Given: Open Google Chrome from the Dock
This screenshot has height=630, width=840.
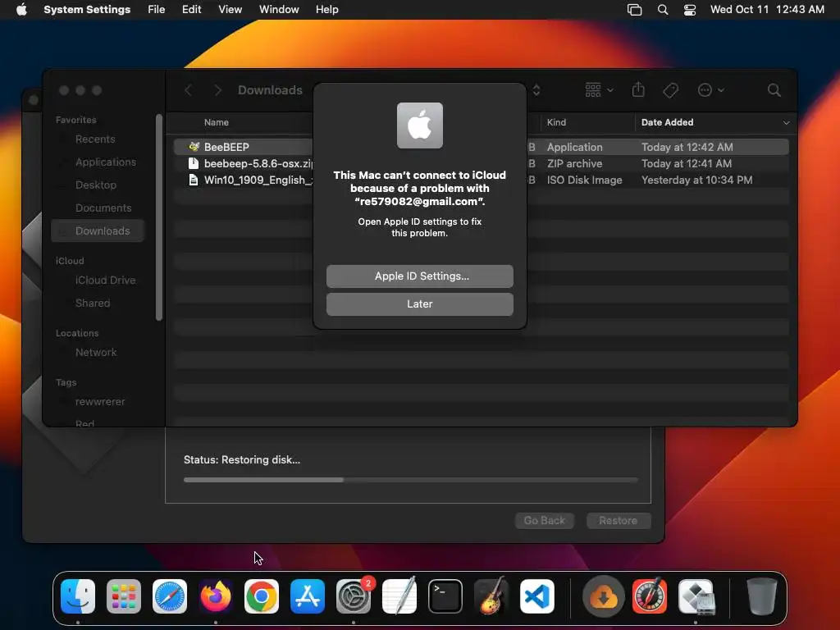Looking at the screenshot, I should click(x=262, y=596).
